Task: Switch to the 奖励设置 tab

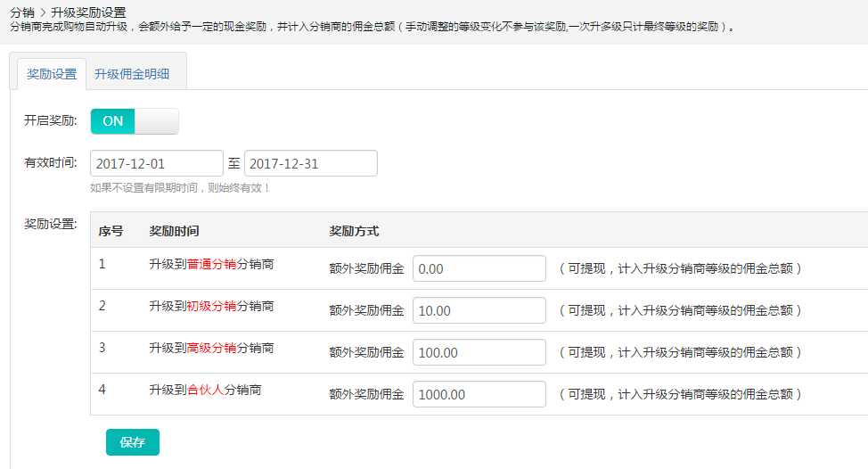Action: point(52,74)
